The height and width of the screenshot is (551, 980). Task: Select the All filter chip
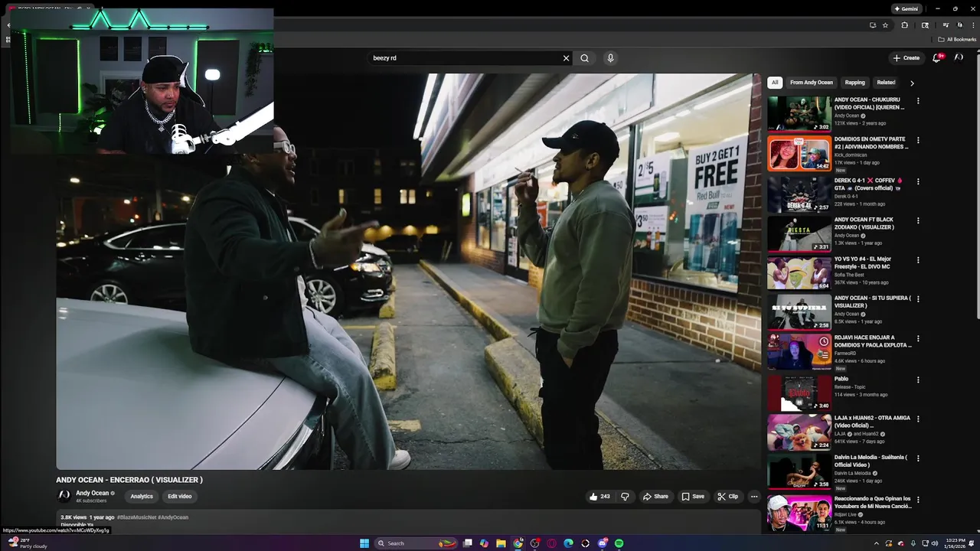(x=775, y=83)
